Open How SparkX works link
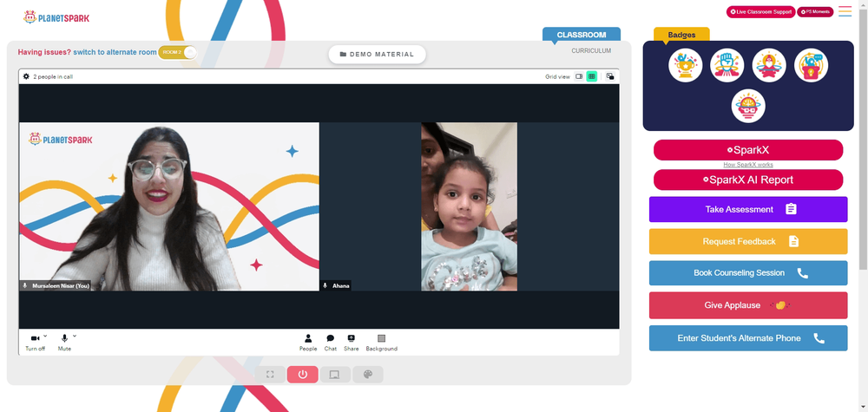 748,165
